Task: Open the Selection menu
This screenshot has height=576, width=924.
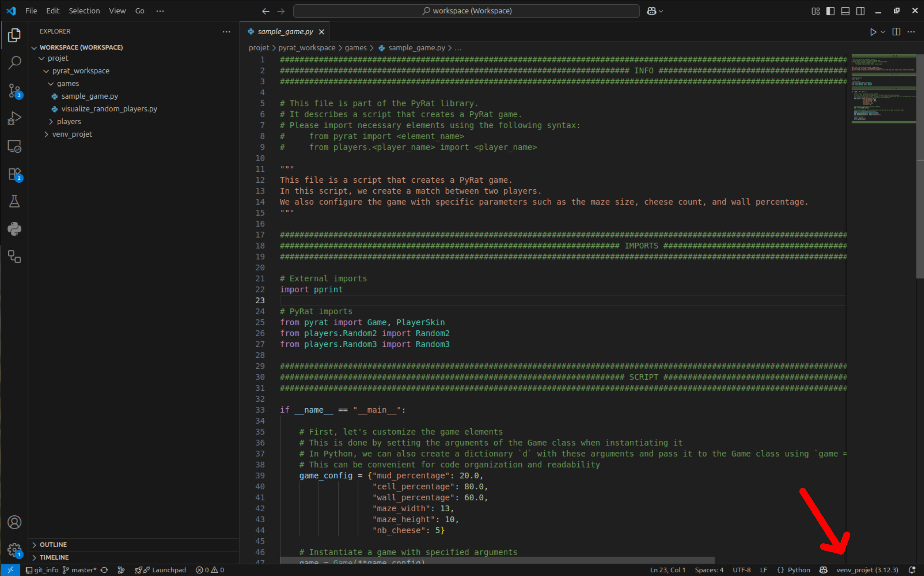Action: pos(84,11)
